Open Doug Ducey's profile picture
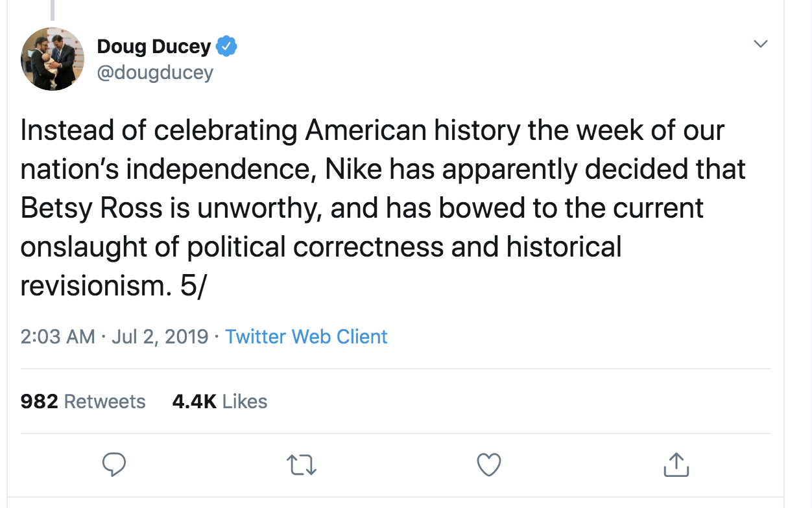Screen dimensions: 812x508 pos(53,58)
